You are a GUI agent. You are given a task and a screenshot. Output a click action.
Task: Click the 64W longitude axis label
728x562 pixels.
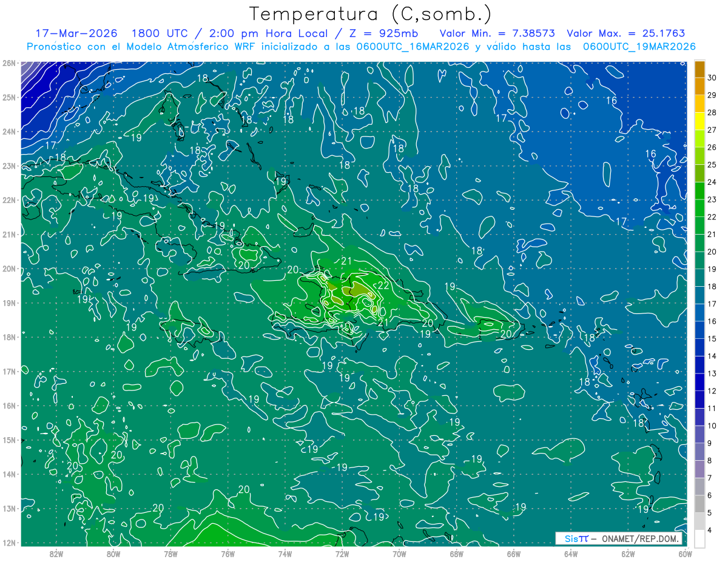[x=571, y=554]
